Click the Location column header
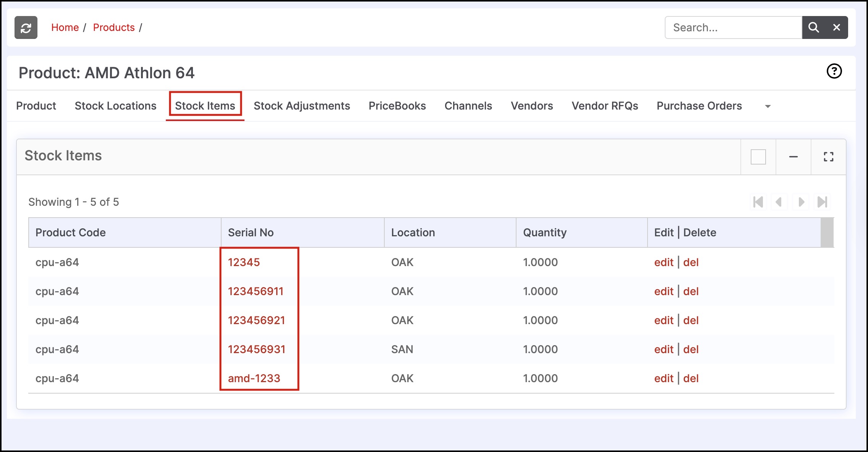Viewport: 868px width, 452px height. point(450,232)
